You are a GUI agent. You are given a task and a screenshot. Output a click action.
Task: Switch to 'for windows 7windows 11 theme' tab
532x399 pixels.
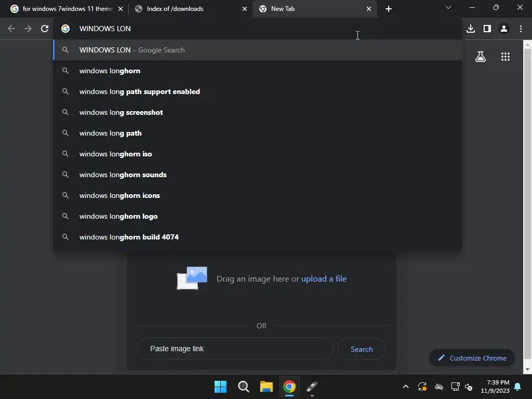(x=67, y=9)
